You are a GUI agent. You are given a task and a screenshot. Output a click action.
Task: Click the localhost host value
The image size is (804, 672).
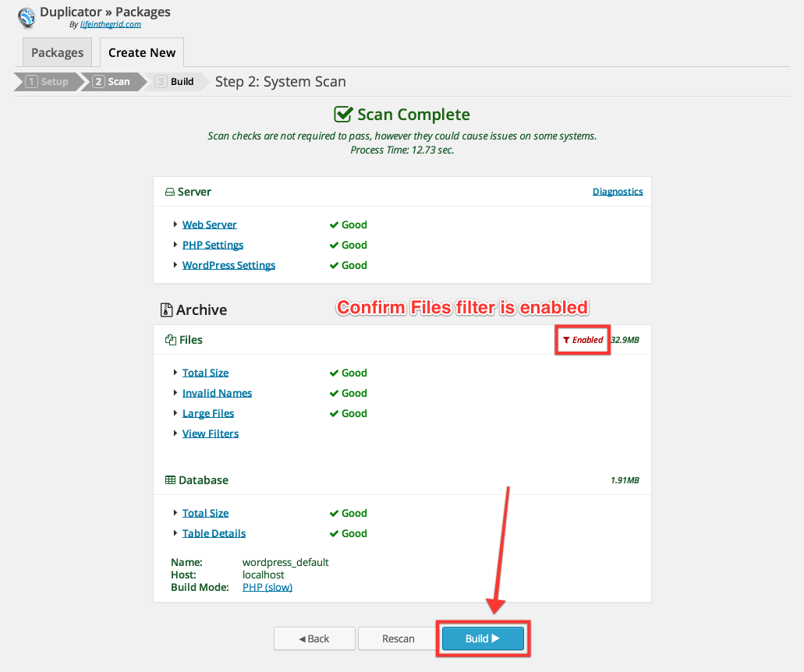[264, 575]
